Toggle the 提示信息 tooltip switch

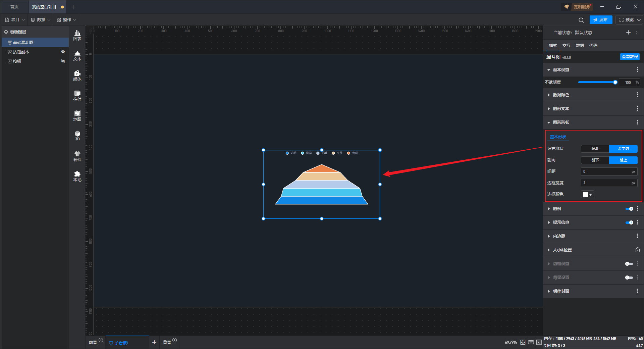pyautogui.click(x=629, y=222)
